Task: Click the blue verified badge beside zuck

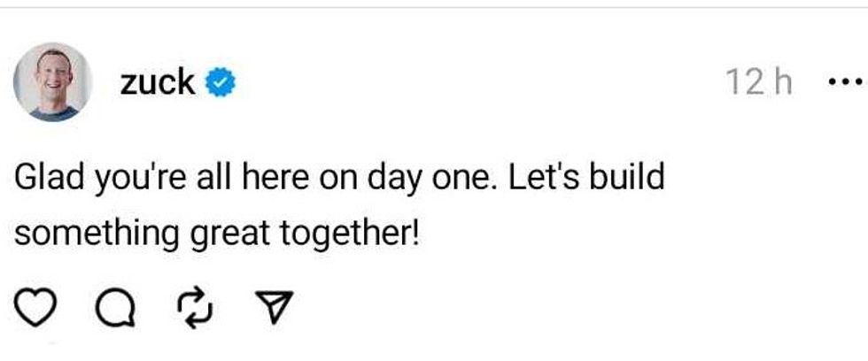Action: coord(221,83)
